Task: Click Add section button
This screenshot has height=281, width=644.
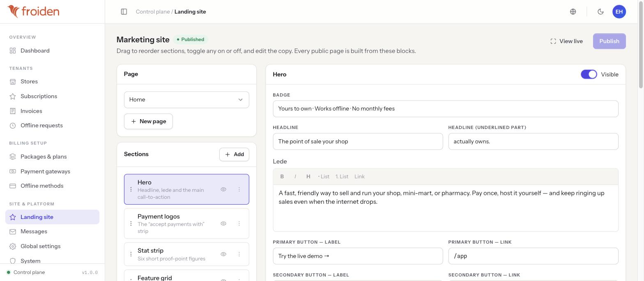Action: click(234, 154)
